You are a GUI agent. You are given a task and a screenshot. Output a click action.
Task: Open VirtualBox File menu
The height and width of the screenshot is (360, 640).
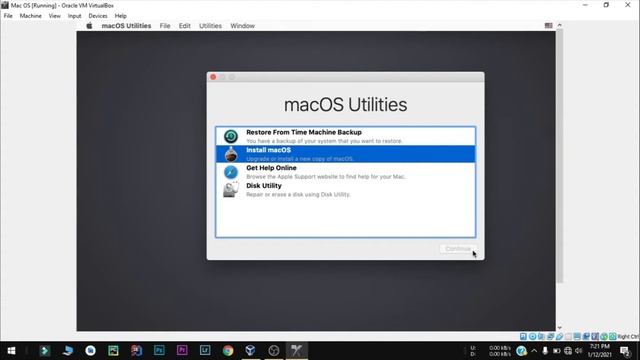[x=8, y=16]
